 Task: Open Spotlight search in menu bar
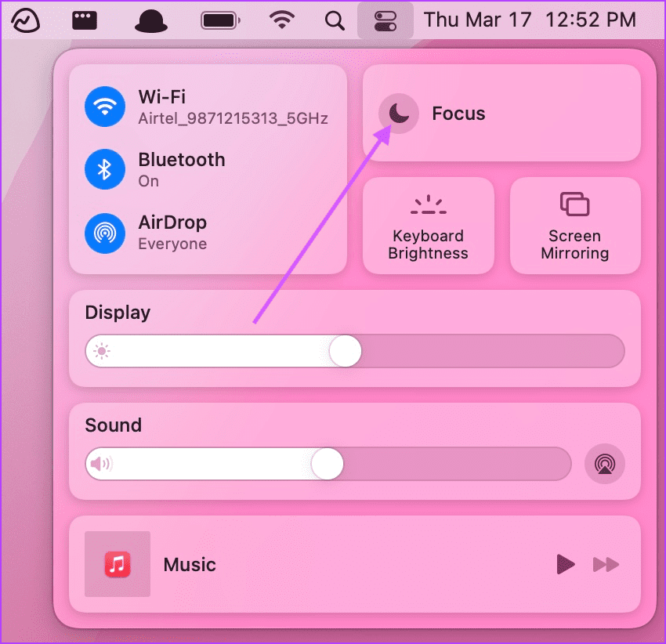(335, 20)
